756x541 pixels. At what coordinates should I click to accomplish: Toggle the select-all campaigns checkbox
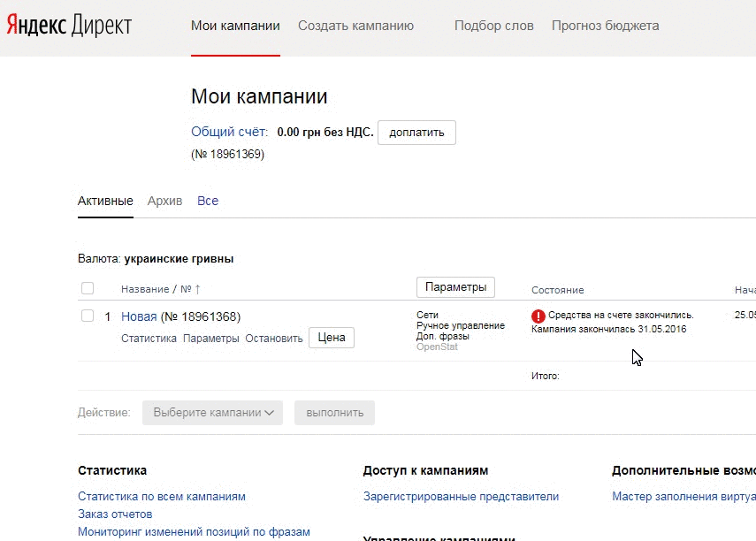[x=86, y=286]
